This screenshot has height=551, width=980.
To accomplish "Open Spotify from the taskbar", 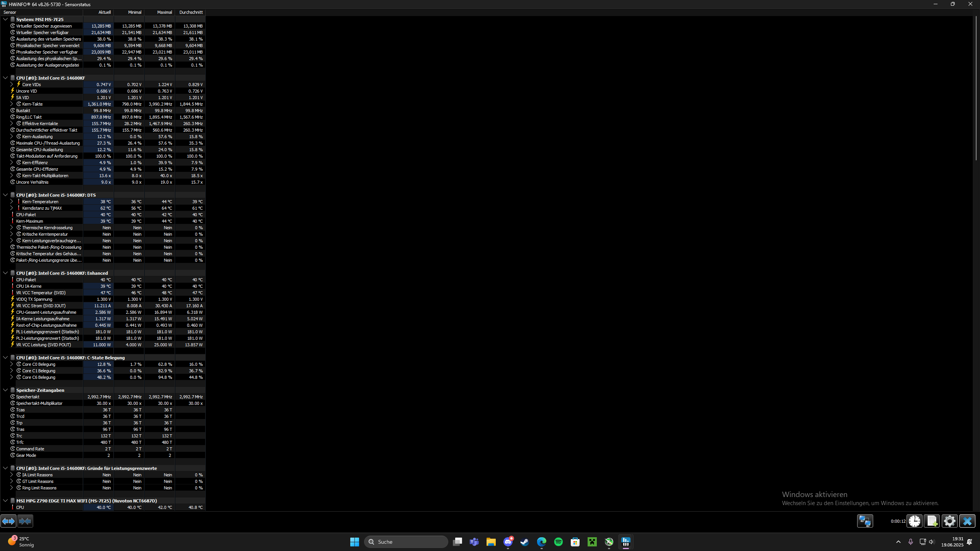I will pyautogui.click(x=558, y=542).
